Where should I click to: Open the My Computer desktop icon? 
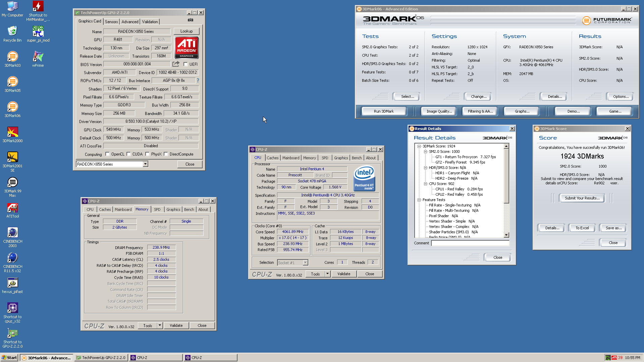(x=12, y=9)
